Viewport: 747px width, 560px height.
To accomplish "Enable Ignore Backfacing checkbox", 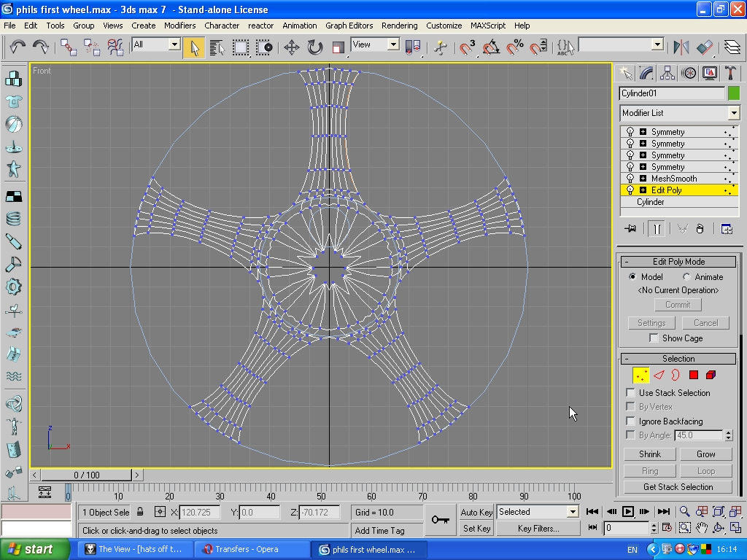I will (630, 421).
